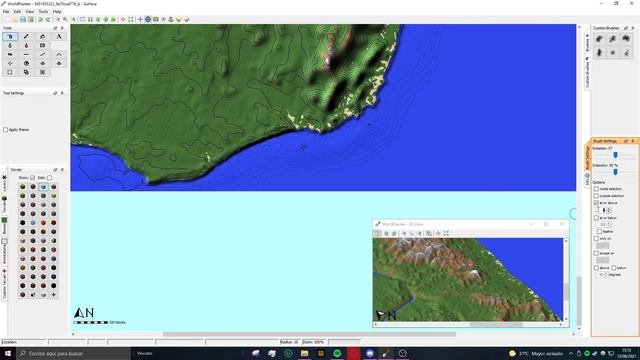Switch to the Layers vertical tab
640x360 pixels.
[4, 183]
